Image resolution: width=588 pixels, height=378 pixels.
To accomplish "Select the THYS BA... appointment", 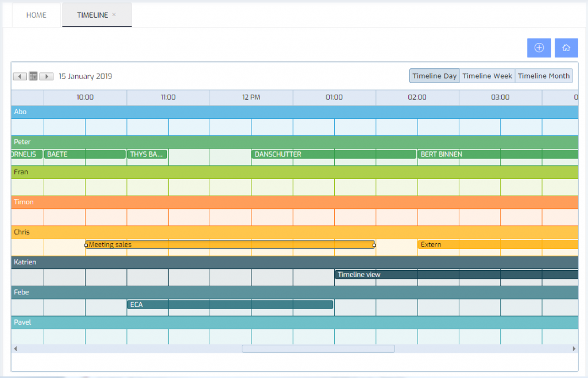I will coord(147,154).
